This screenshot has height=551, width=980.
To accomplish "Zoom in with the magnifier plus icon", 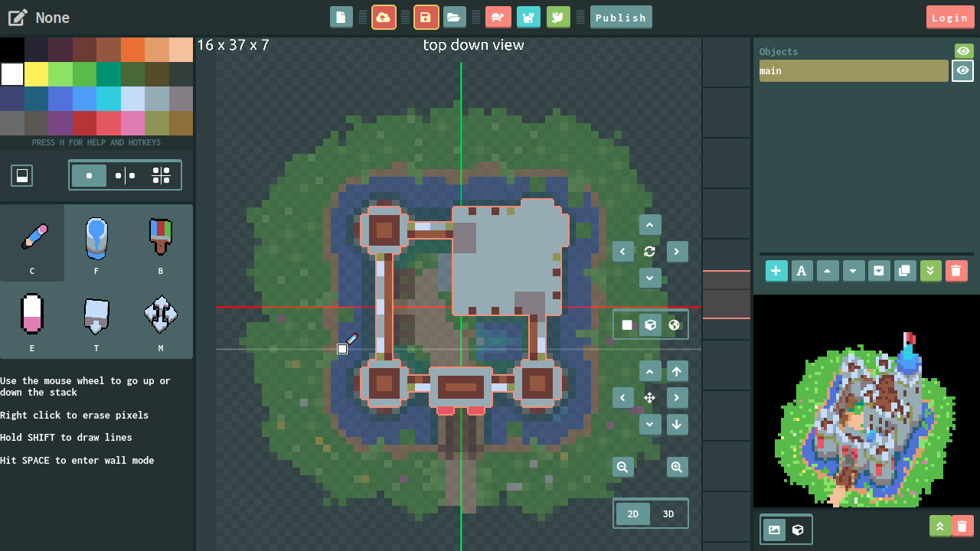I will pos(677,467).
